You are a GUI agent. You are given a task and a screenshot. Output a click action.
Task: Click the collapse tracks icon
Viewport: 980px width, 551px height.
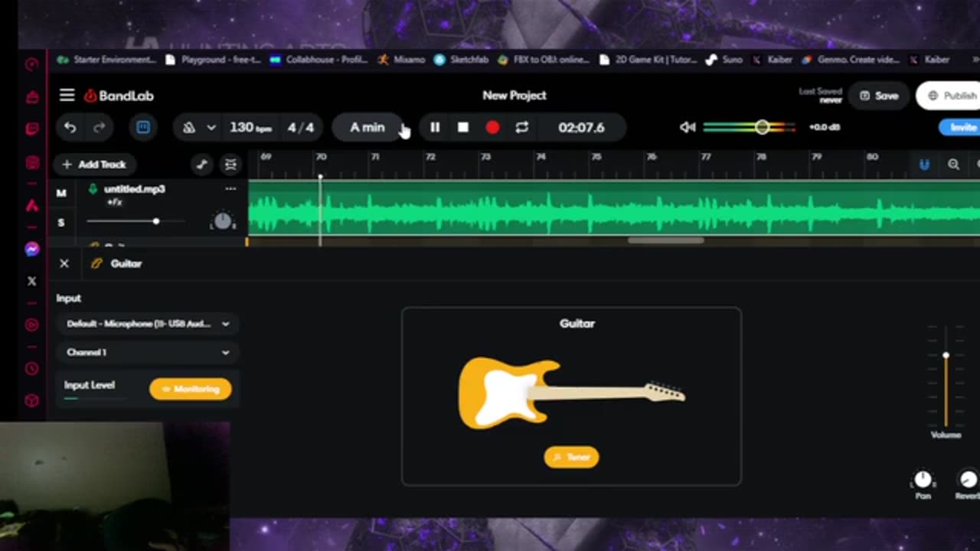click(x=230, y=164)
